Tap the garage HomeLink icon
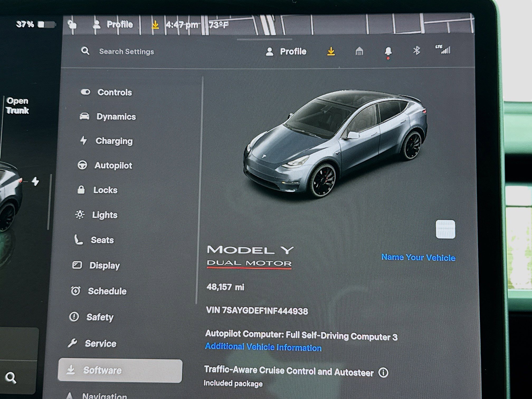 [359, 51]
